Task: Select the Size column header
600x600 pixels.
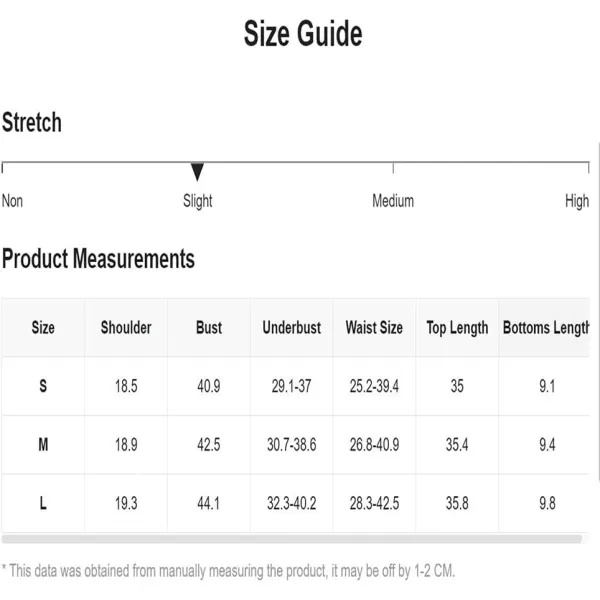Action: tap(43, 328)
